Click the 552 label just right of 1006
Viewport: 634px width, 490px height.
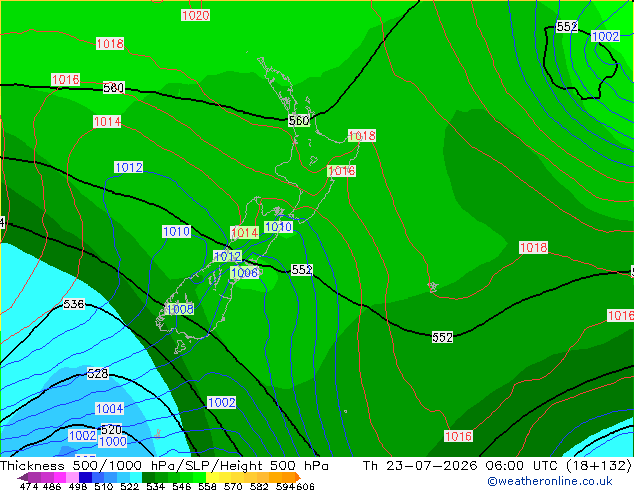(302, 270)
